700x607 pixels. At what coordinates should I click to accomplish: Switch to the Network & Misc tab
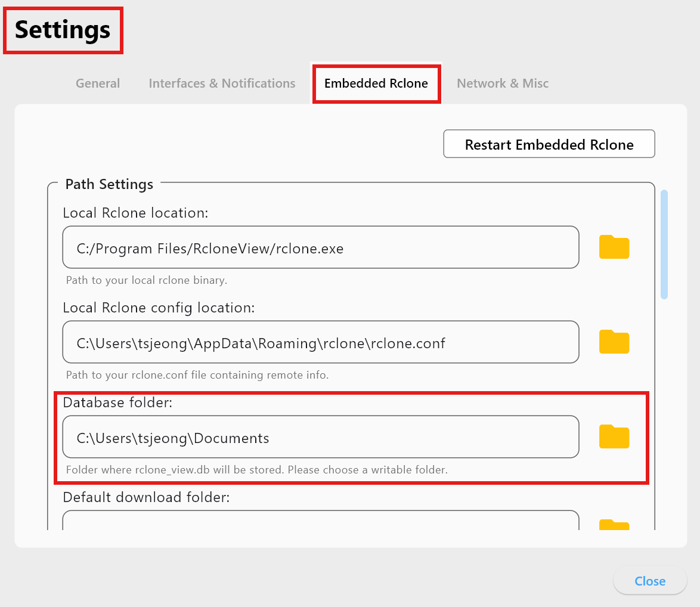[502, 83]
